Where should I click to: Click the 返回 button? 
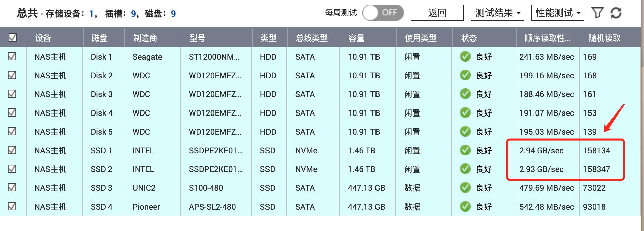click(x=437, y=13)
